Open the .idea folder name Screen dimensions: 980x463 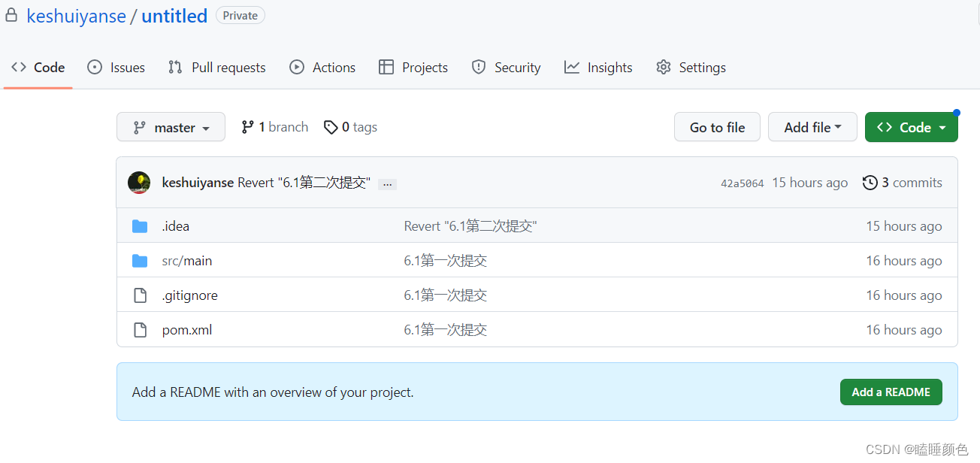coord(176,226)
